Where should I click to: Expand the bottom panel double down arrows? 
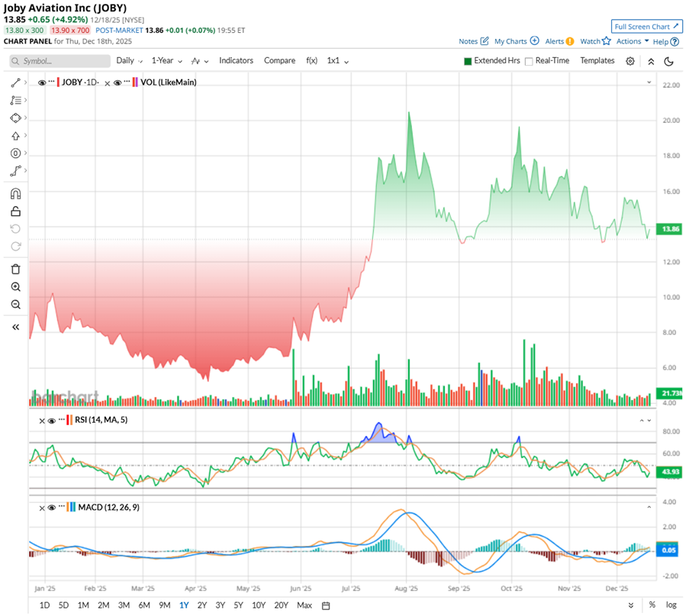click(x=631, y=605)
